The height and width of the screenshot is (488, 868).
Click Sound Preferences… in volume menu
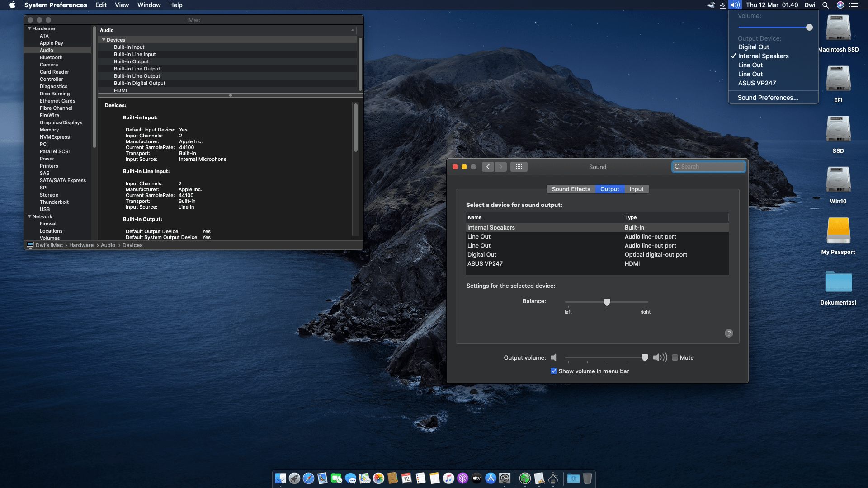[768, 98]
